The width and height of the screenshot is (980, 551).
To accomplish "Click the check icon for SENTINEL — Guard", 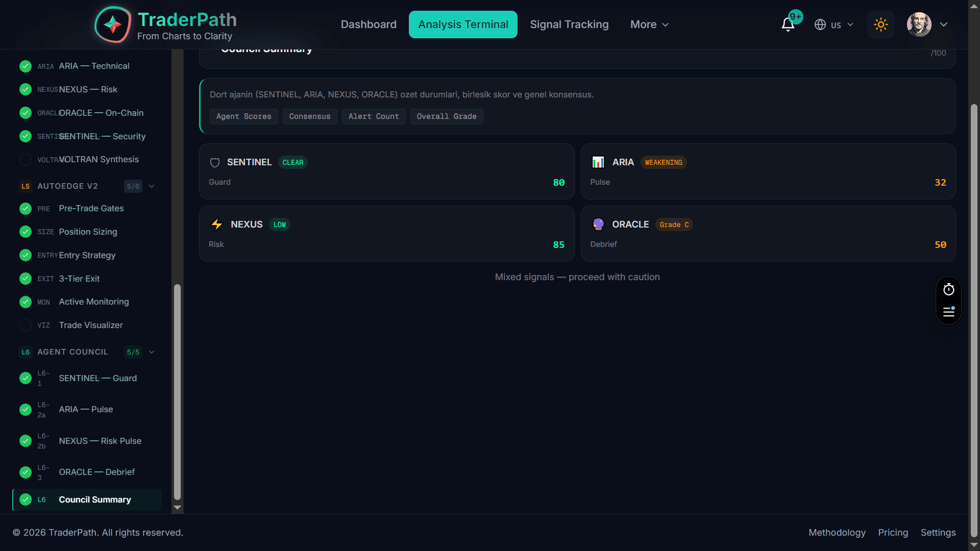I will pos(26,379).
